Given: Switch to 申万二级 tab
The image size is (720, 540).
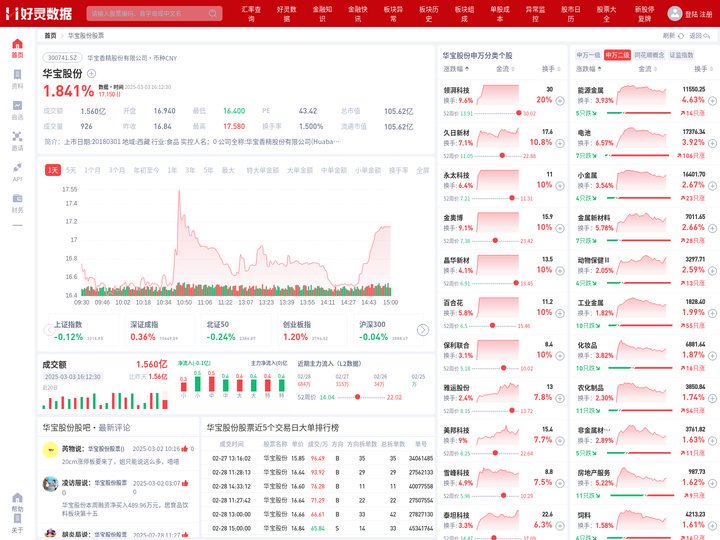Looking at the screenshot, I should pyautogui.click(x=617, y=55).
